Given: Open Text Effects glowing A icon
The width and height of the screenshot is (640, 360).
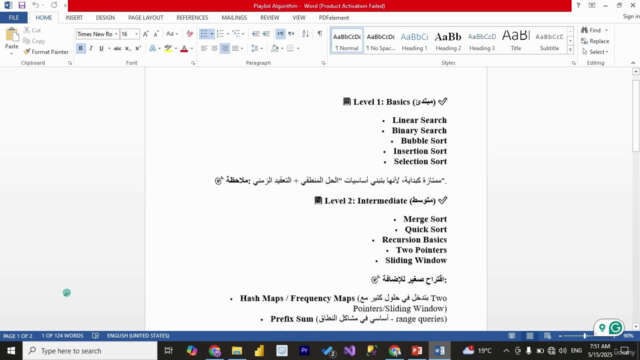Looking at the screenshot, I should pos(153,48).
